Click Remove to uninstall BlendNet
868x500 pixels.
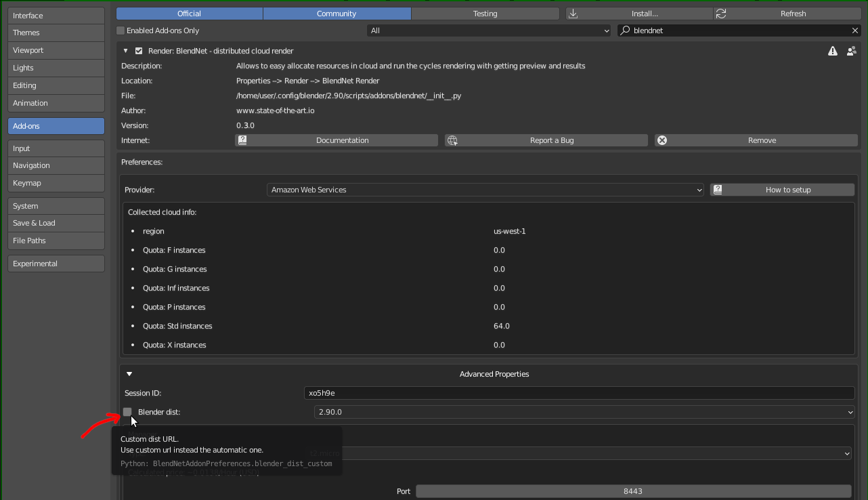point(756,140)
